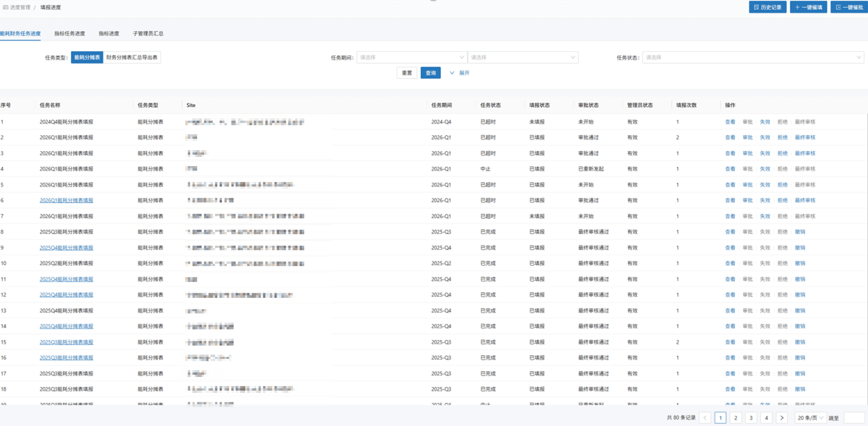Open the first 任务期间 dropdown
The image size is (868, 426).
(x=411, y=57)
